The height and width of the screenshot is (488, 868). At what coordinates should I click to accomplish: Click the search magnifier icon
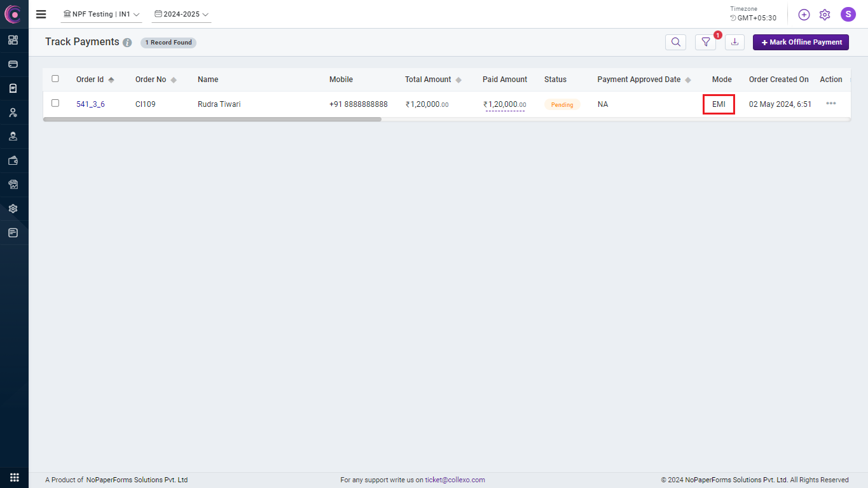(x=675, y=42)
